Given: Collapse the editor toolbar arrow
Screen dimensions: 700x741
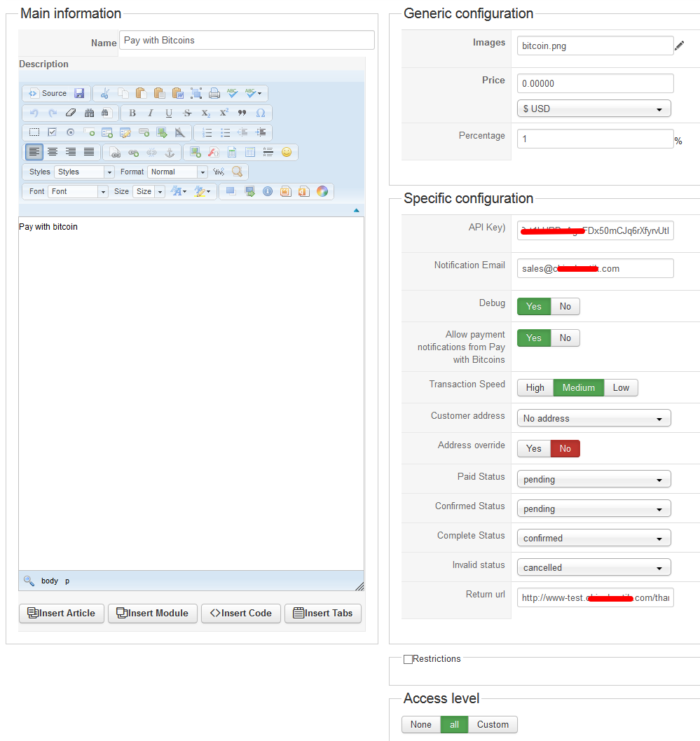Looking at the screenshot, I should [x=357, y=210].
